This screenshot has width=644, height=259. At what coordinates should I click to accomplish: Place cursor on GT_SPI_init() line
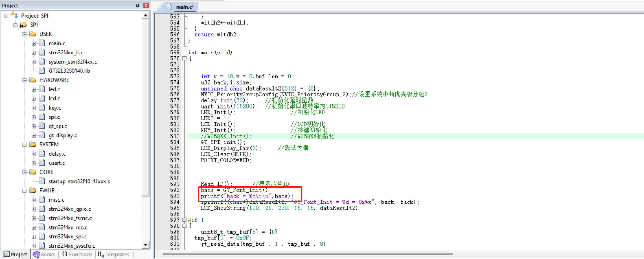click(x=223, y=142)
